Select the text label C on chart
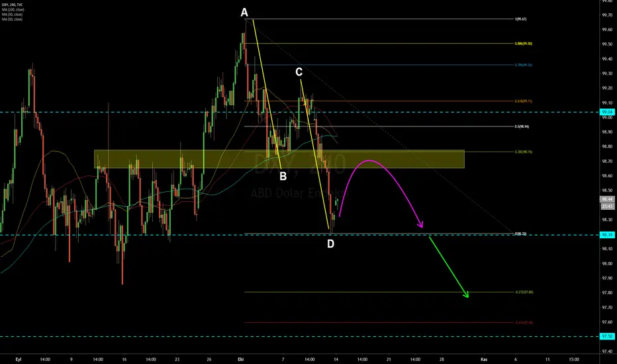This screenshot has height=364, width=617. click(299, 72)
